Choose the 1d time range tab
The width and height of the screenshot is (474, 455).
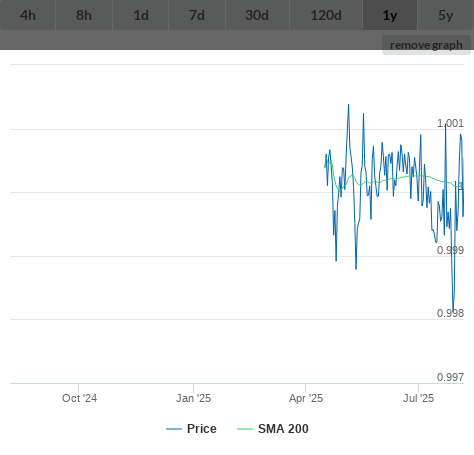(x=141, y=15)
